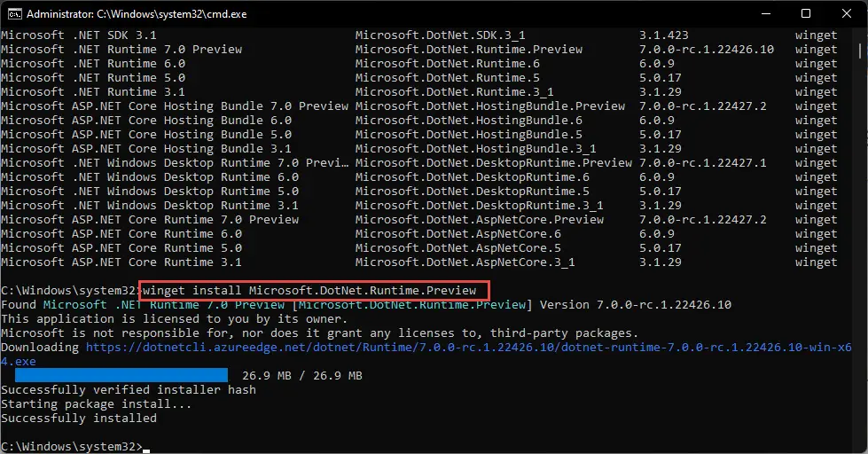The image size is (868, 454).
Task: Click the 26.9 MB / 26.9 MB size text
Action: pos(302,375)
